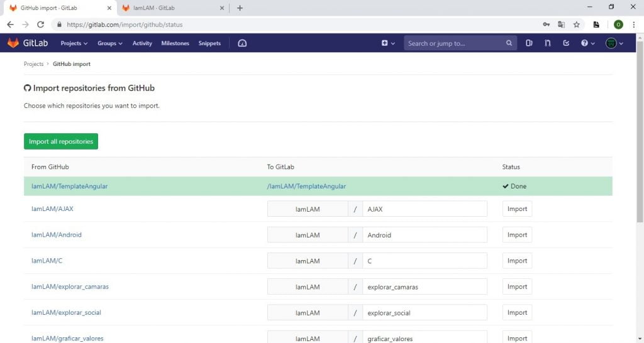Open namespace dropdown for AJAX row
Screen dimensions: 644x343
click(x=308, y=209)
